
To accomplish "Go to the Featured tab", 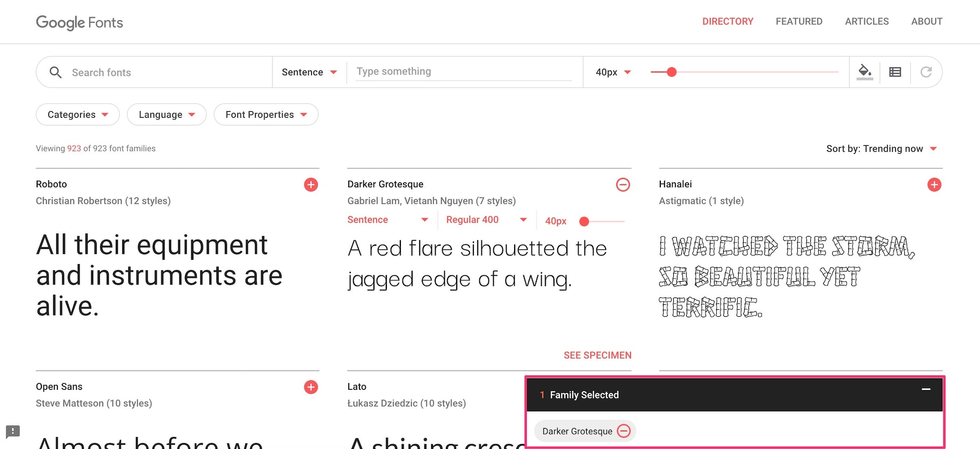I will pyautogui.click(x=798, y=22).
